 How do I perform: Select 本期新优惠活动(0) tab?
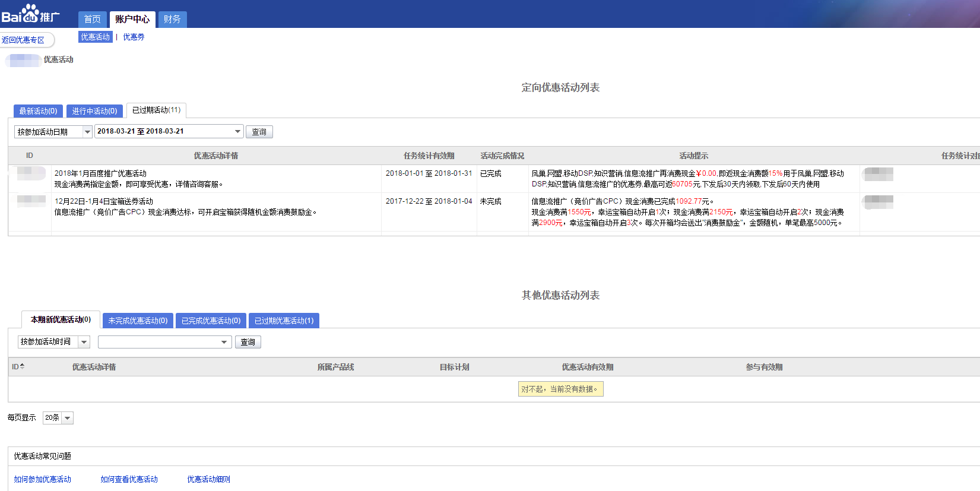click(x=61, y=319)
